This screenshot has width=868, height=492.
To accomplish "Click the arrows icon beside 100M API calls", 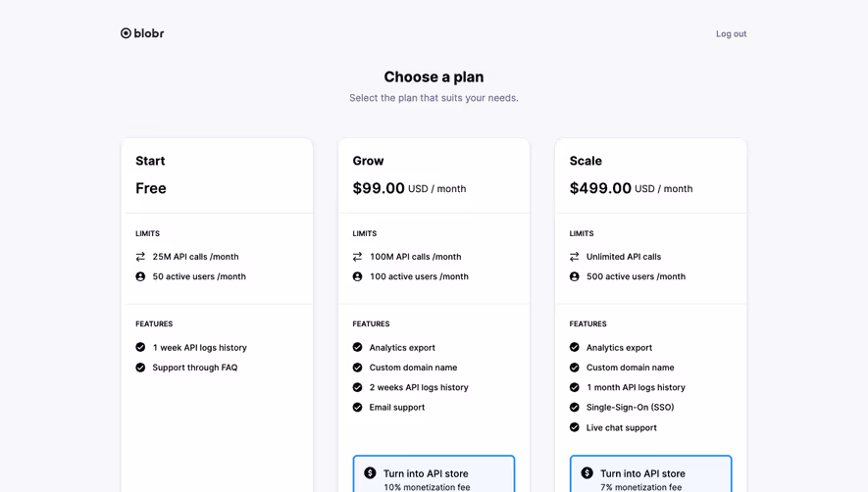I will (x=358, y=257).
